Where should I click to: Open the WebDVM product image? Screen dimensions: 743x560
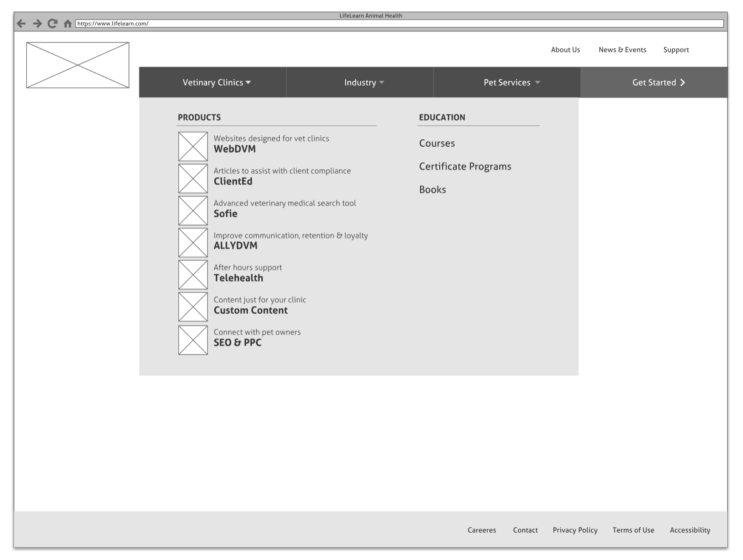click(x=193, y=146)
